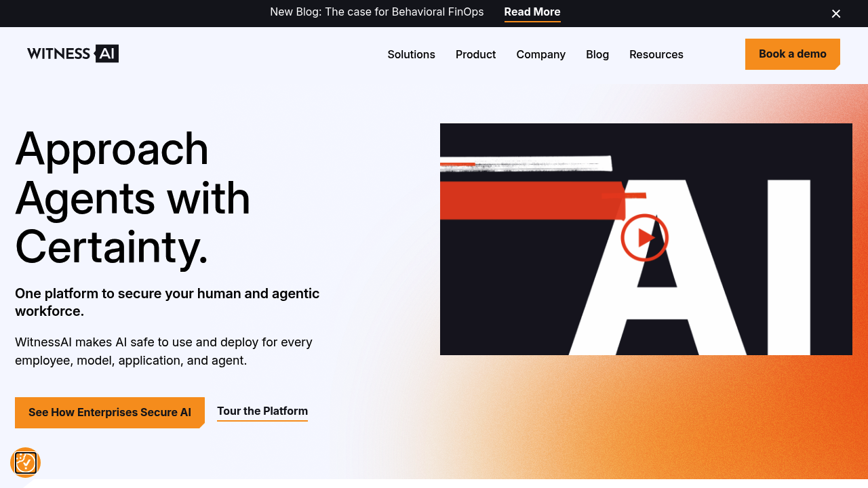
Task: Open the Solutions menu
Action: pyautogui.click(x=412, y=54)
